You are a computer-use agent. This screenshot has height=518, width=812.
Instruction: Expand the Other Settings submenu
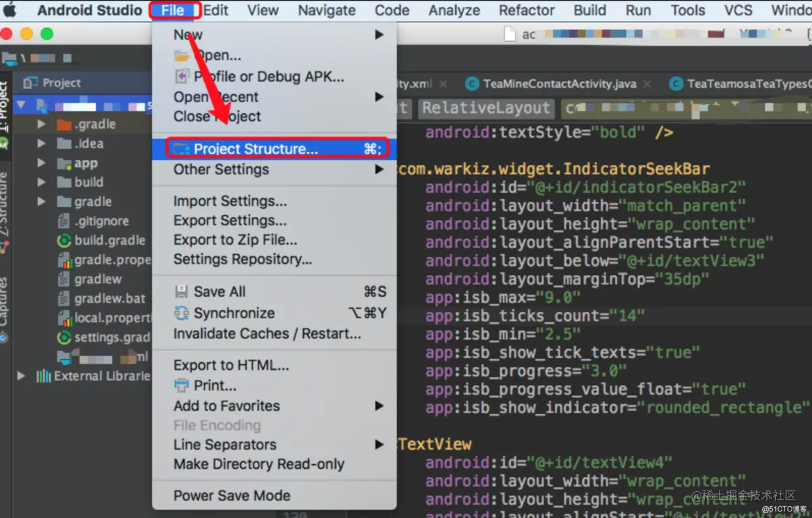click(x=274, y=170)
